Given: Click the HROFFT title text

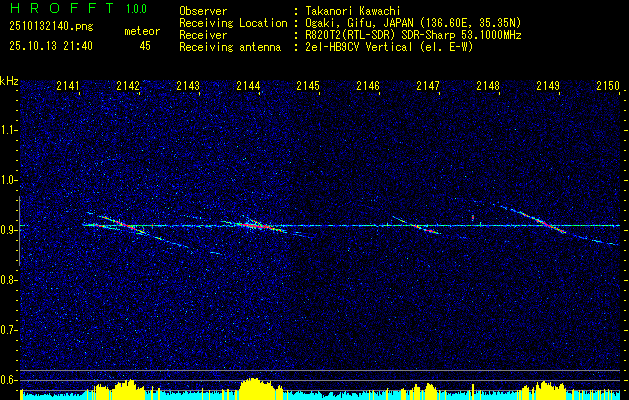Looking at the screenshot, I should coord(62,8).
